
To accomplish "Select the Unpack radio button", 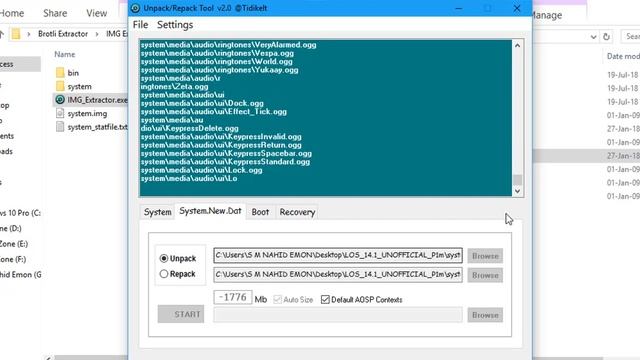I will coord(164,258).
